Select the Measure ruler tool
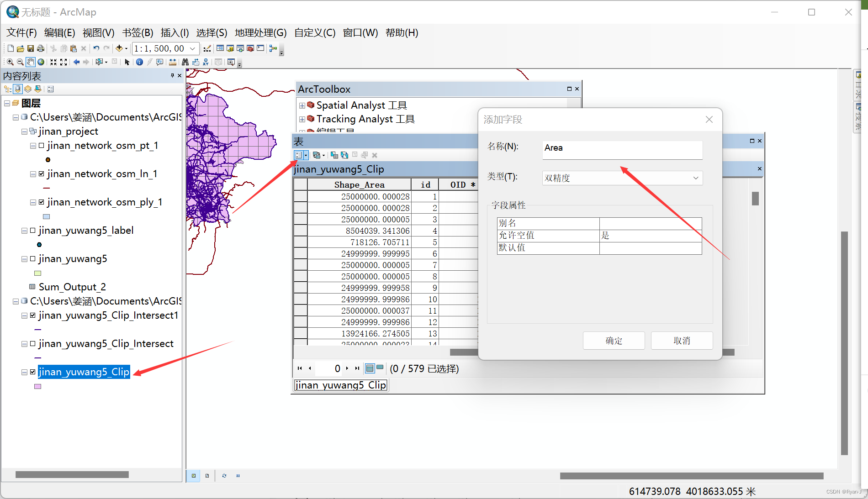Viewport: 868px width, 499px height. point(173,62)
